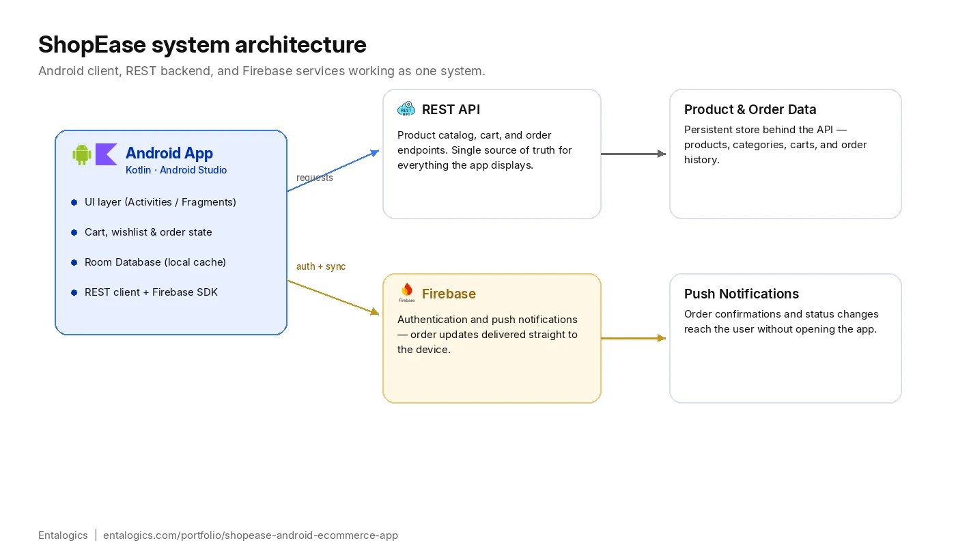Select the 'Android App' heading
The image size is (956, 560).
(x=169, y=153)
